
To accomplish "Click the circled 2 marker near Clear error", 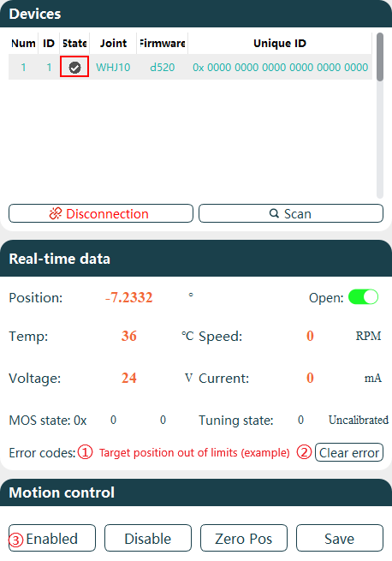I will point(305,452).
